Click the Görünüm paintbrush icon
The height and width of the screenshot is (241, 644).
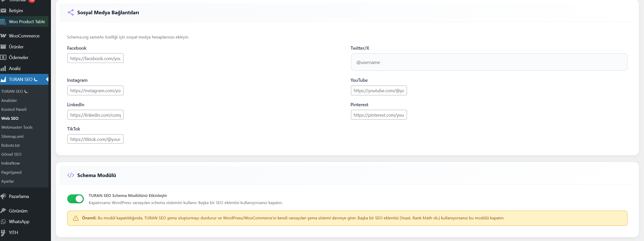click(x=3, y=211)
